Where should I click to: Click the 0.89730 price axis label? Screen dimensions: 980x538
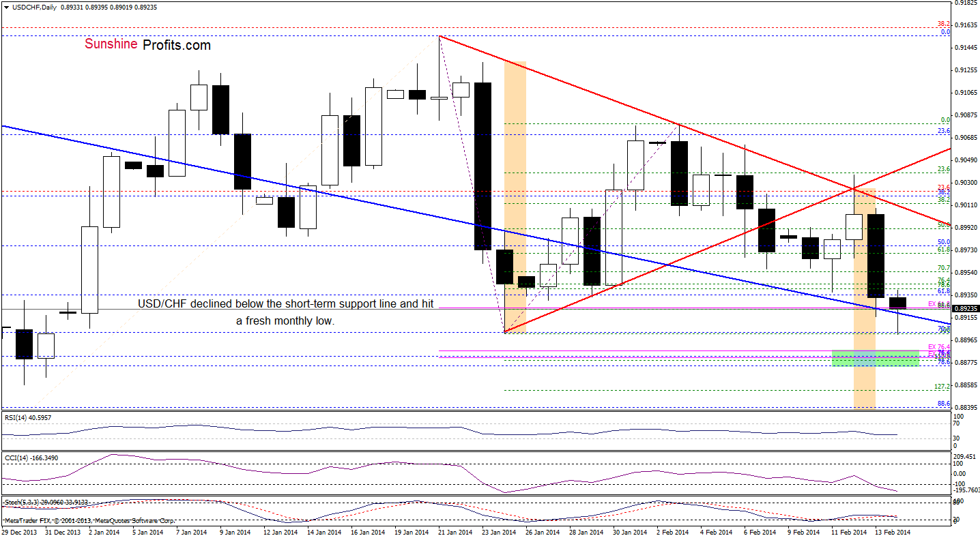(x=967, y=250)
